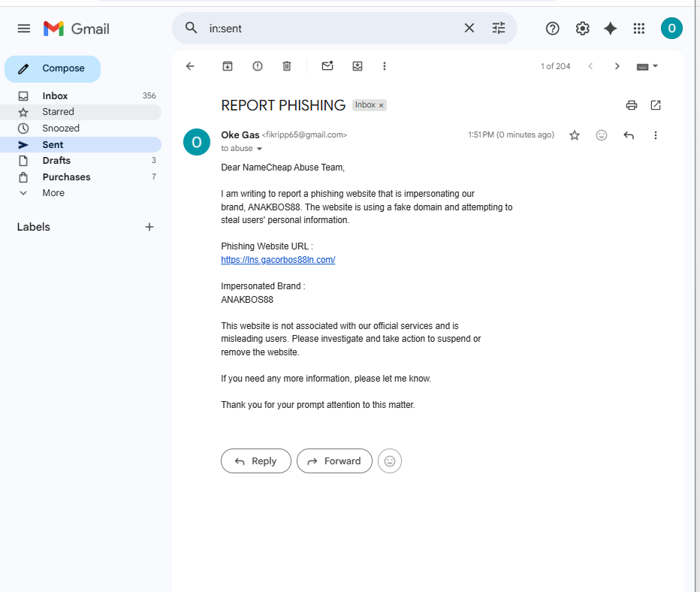Click the Forward button

(x=334, y=461)
